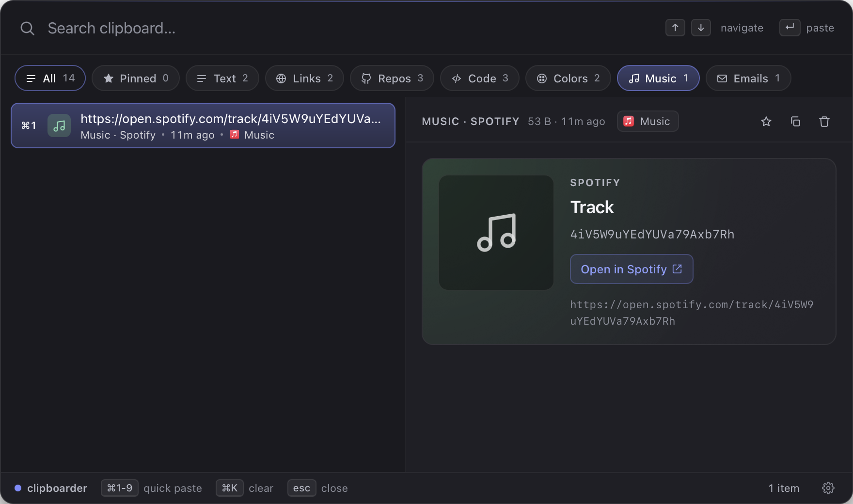Screen dimensions: 853x504
Task: Select the Emails filter tab
Action: tap(748, 78)
